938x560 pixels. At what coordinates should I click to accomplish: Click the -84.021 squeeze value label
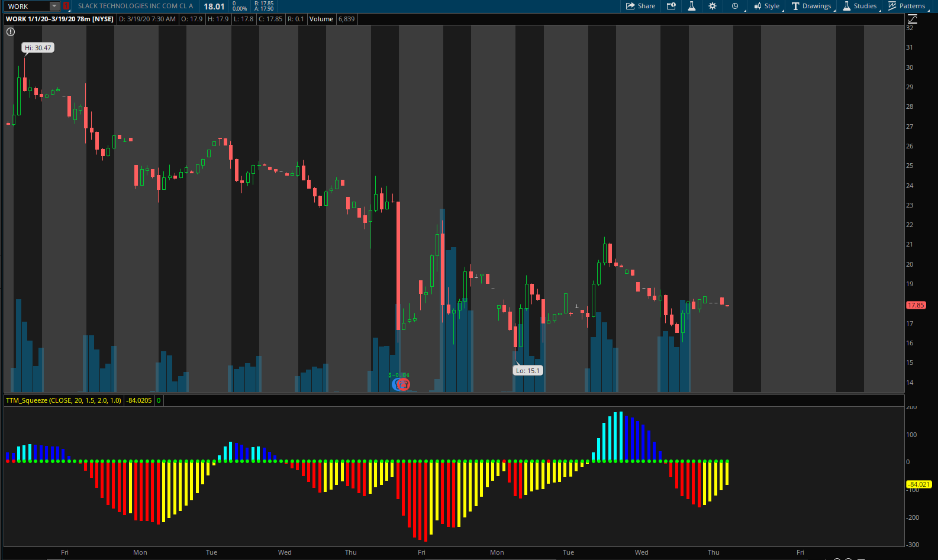click(919, 484)
